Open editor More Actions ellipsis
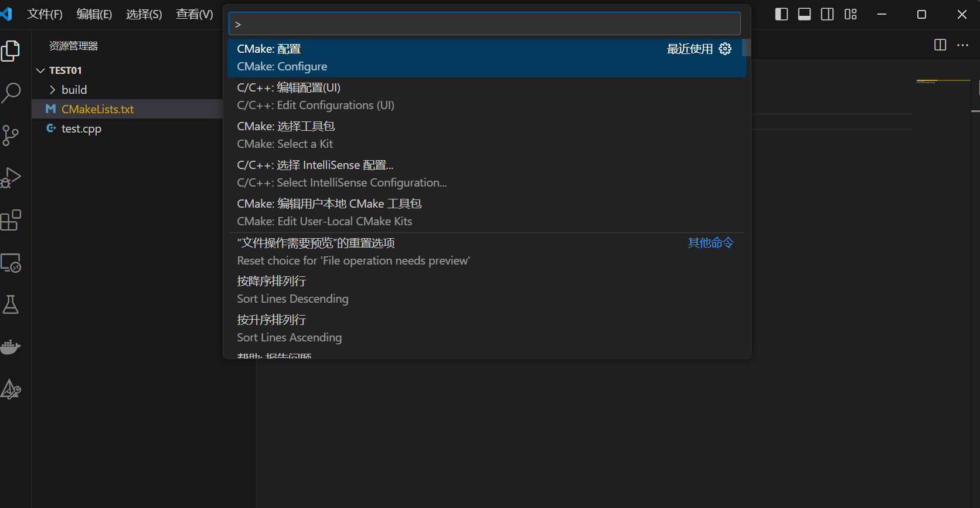 pos(962,45)
